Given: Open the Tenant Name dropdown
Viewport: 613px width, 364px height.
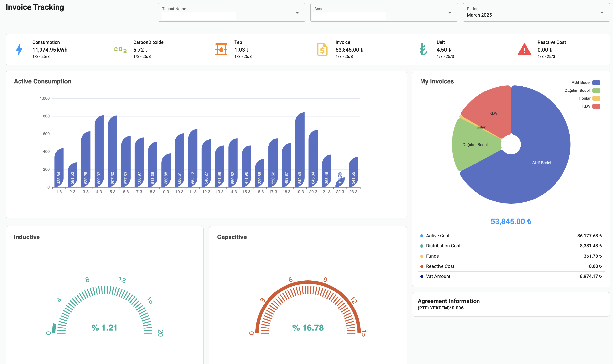Looking at the screenshot, I should [231, 13].
